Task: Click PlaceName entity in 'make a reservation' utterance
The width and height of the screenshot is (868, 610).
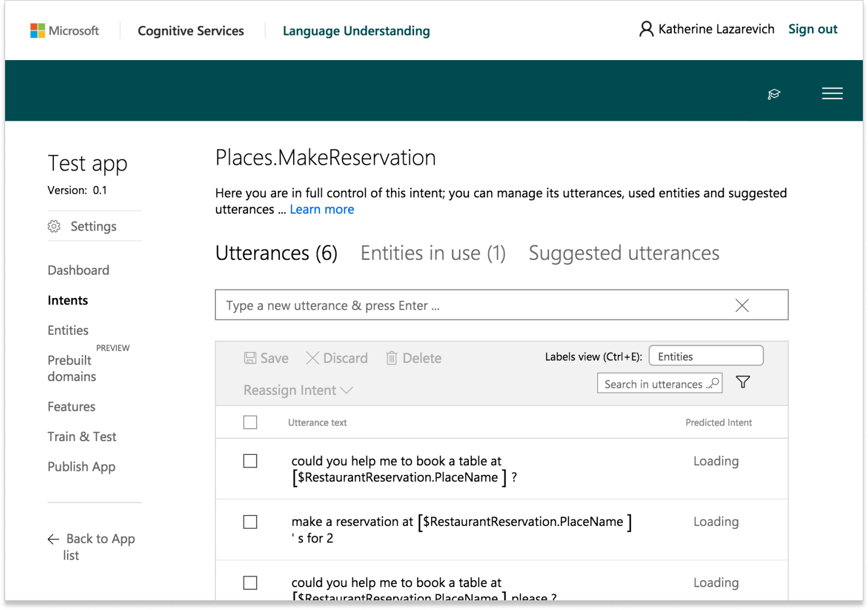Action: click(x=525, y=522)
